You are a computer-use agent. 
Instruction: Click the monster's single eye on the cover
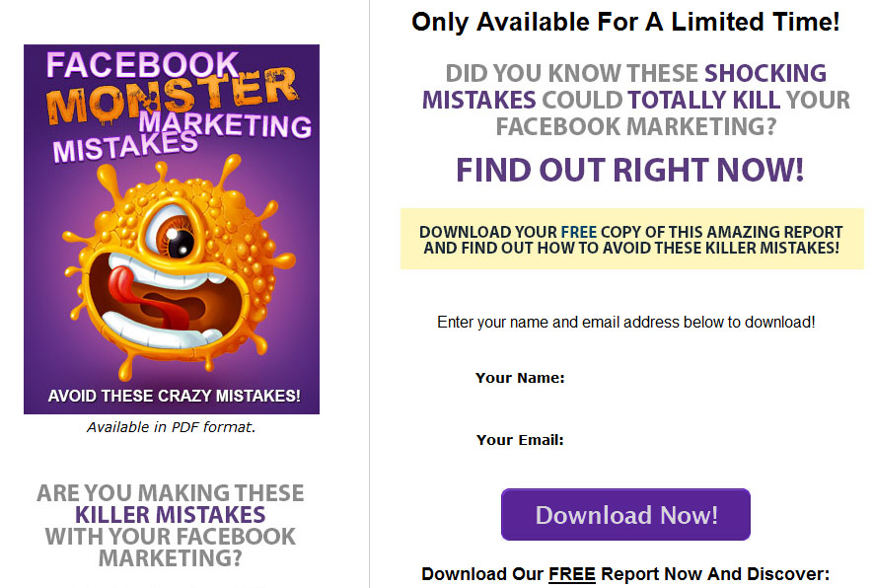click(x=174, y=233)
